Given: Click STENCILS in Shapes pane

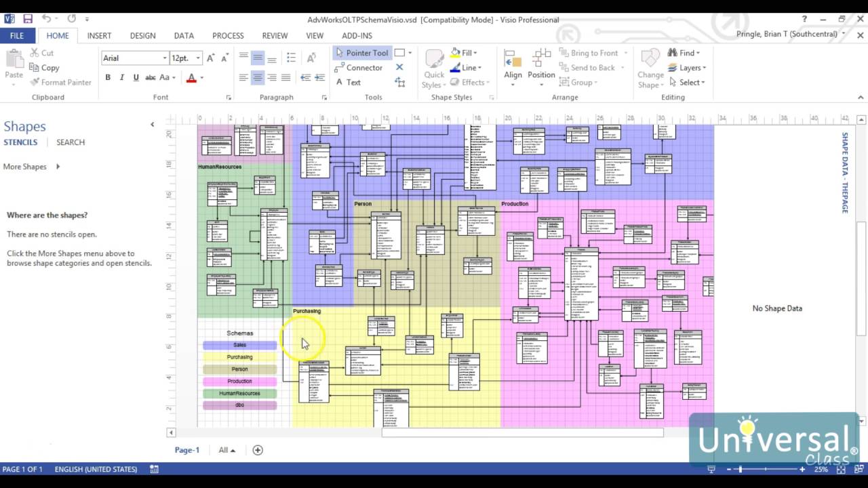Looking at the screenshot, I should 20,142.
